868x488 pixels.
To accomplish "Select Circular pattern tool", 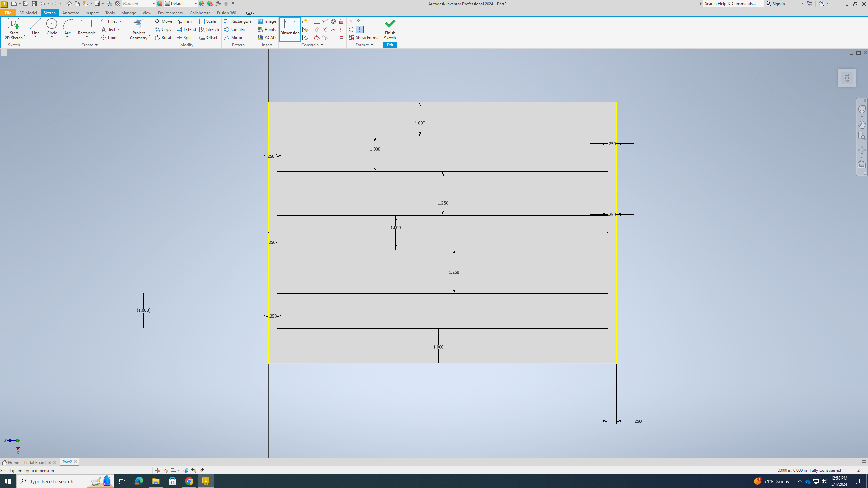I will click(x=236, y=29).
